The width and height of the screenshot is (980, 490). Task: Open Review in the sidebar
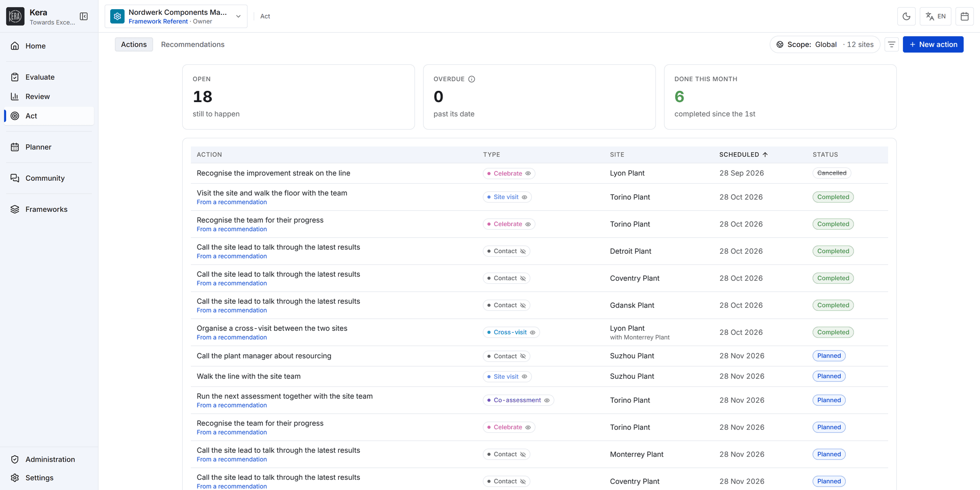coord(49,96)
